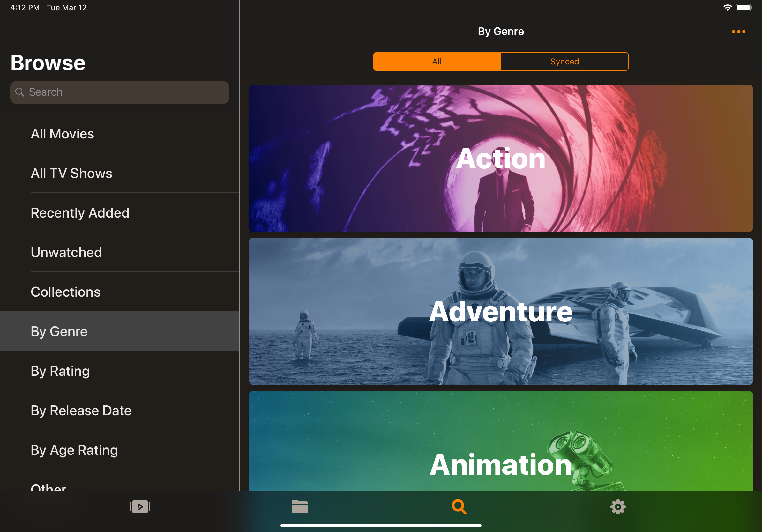
Task: Open Collections from the sidebar
Action: [65, 292]
